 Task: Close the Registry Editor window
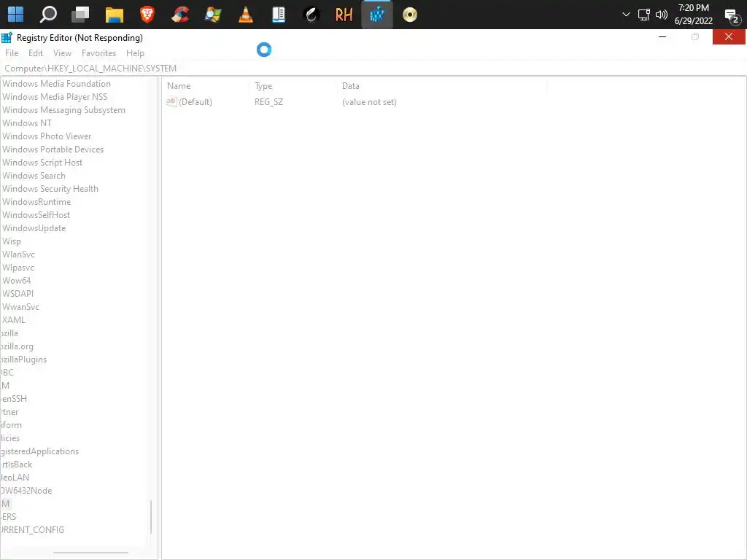click(x=729, y=36)
